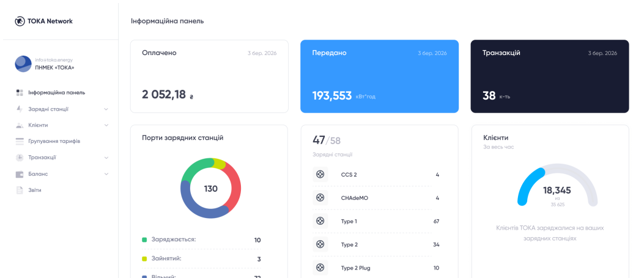
Task: Expand the Зарядні станції submenu chevron
Action: tap(106, 109)
